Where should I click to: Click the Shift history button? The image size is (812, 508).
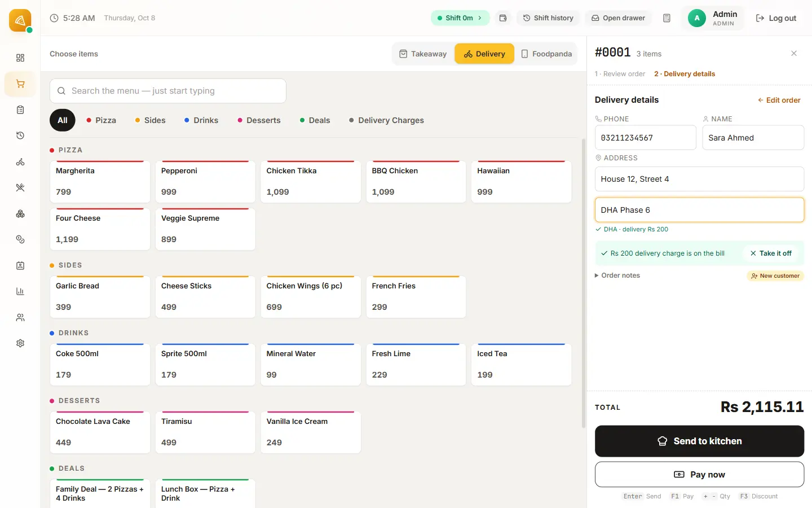click(548, 18)
